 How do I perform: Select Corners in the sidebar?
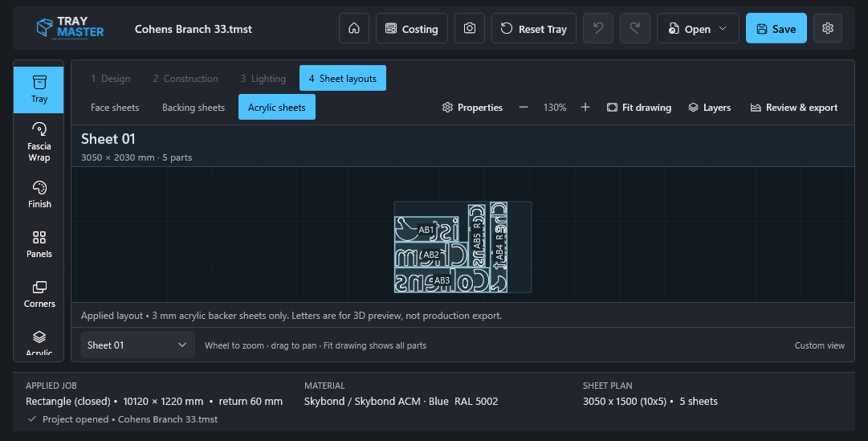pos(39,294)
